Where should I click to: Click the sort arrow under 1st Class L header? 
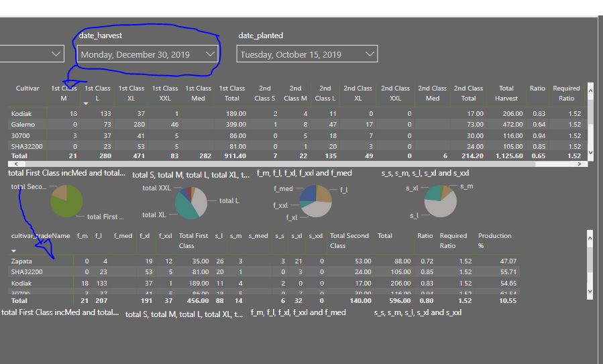point(86,103)
